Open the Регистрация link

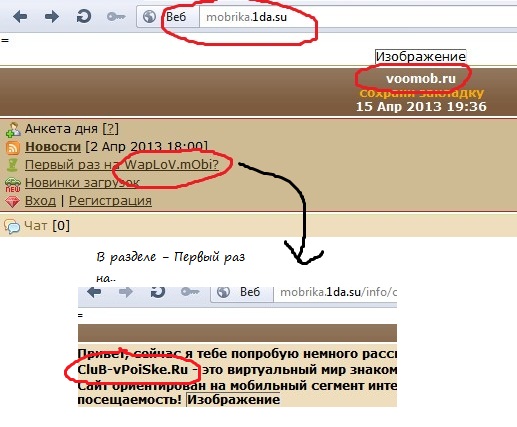click(110, 201)
